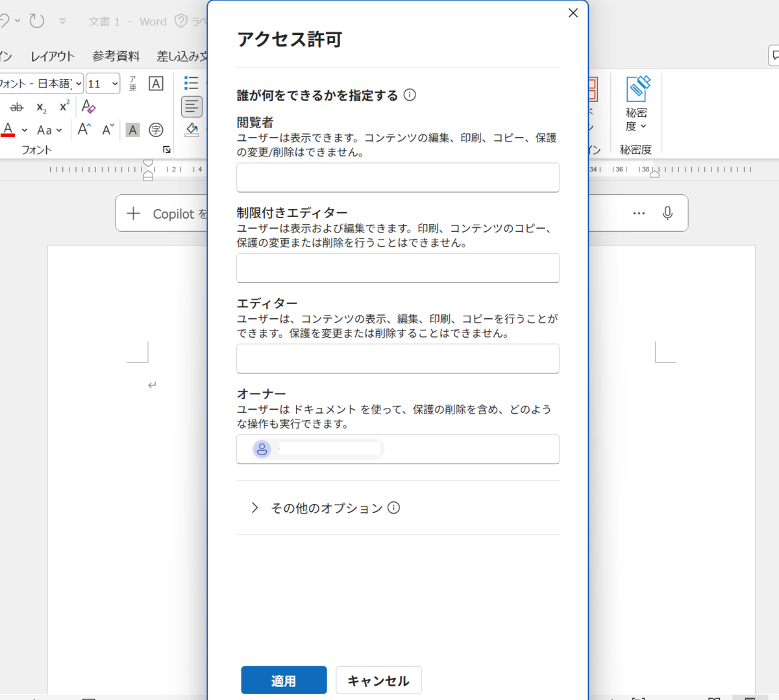Decrease font size with shrink icon
This screenshot has width=779, height=700.
108,129
